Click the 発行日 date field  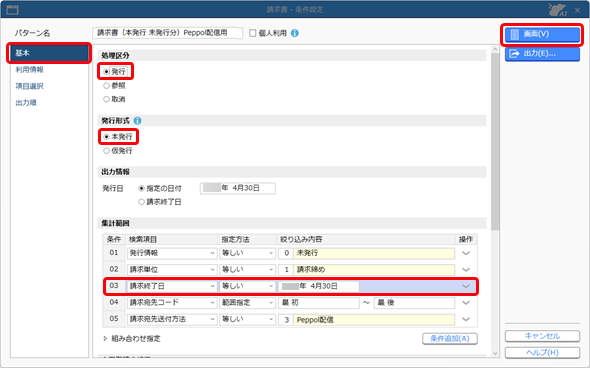pos(238,188)
